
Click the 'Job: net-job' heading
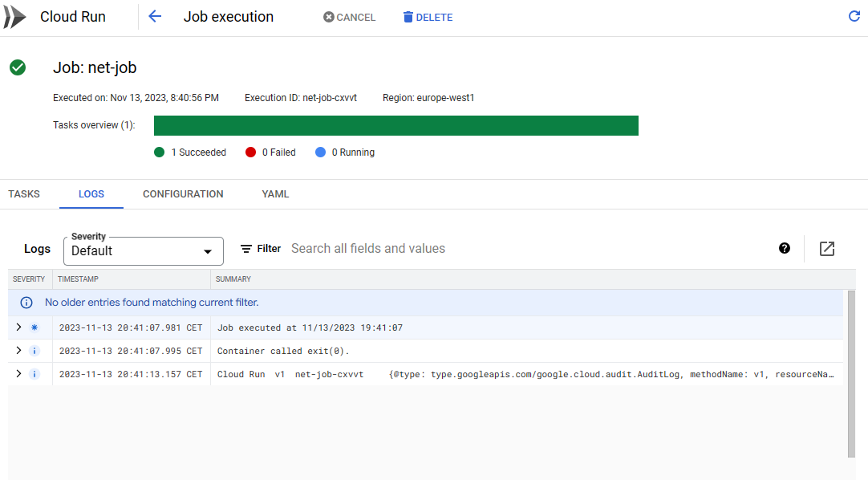click(x=95, y=67)
